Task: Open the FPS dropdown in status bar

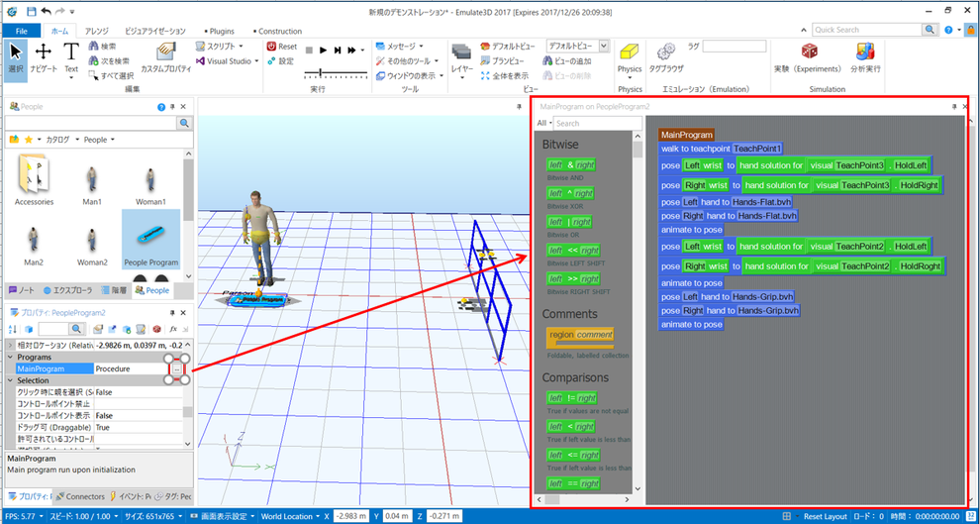Action: (x=24, y=516)
